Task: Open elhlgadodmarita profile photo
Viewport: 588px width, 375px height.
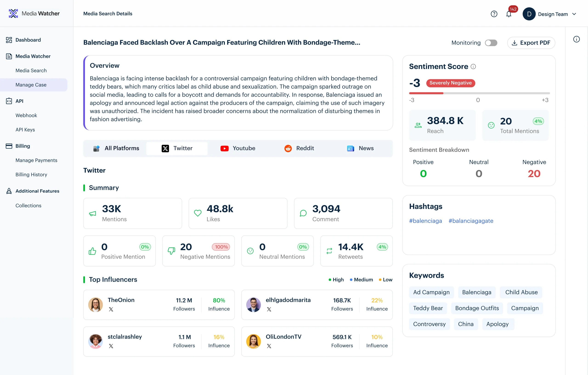Action: [x=254, y=305]
